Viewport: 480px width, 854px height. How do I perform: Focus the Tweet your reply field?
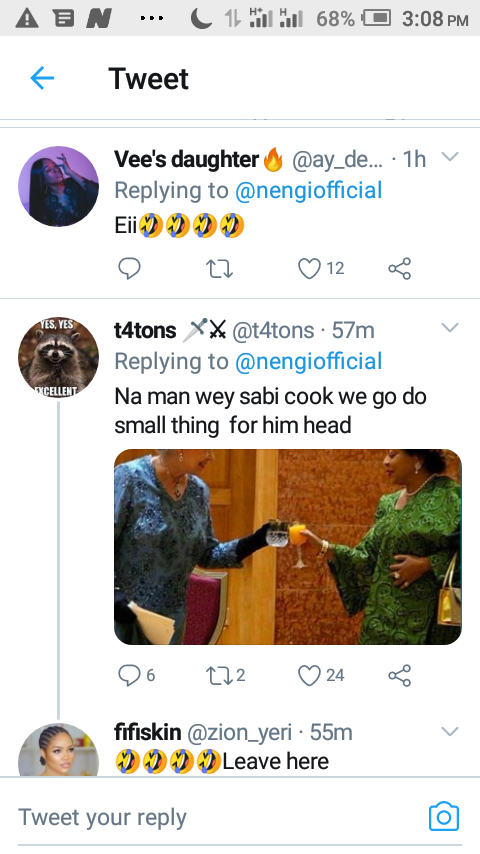pyautogui.click(x=218, y=817)
